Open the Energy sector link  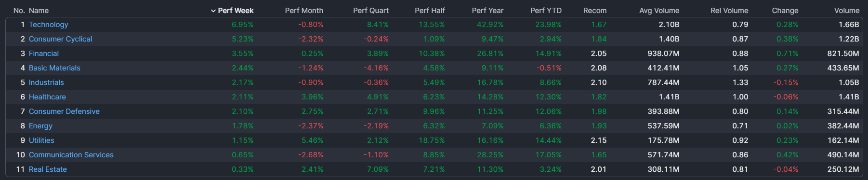(x=40, y=126)
